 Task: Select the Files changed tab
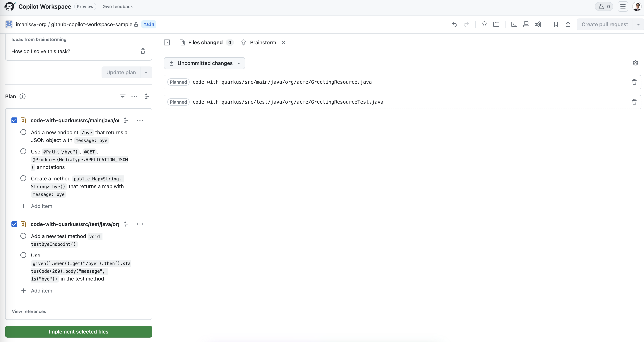pyautogui.click(x=205, y=42)
